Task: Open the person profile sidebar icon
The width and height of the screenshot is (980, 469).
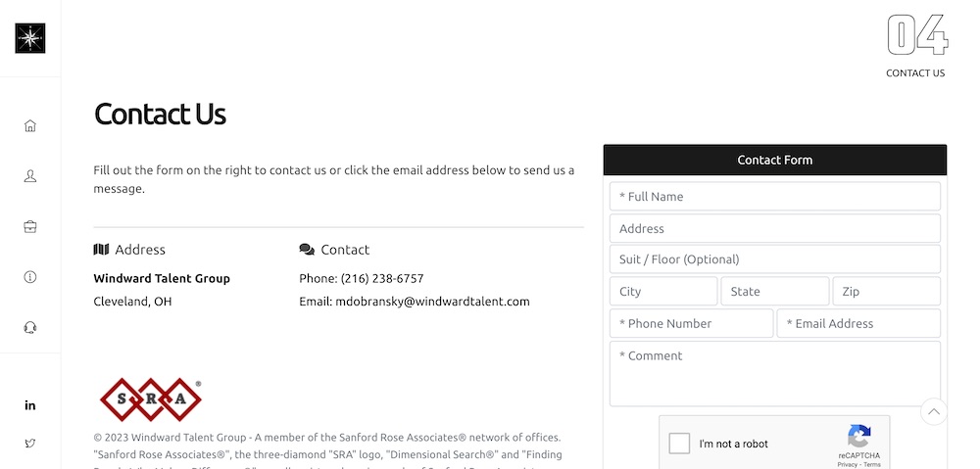Action: tap(30, 176)
